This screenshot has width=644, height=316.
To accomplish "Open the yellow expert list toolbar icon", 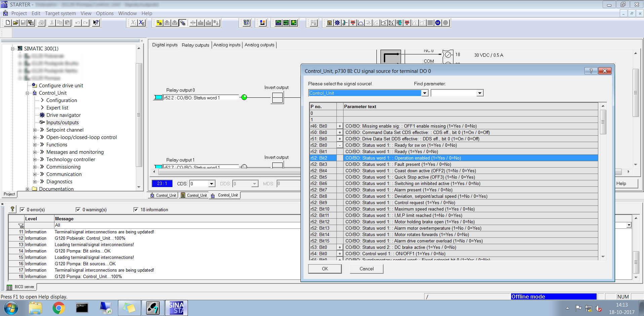I will click(329, 22).
